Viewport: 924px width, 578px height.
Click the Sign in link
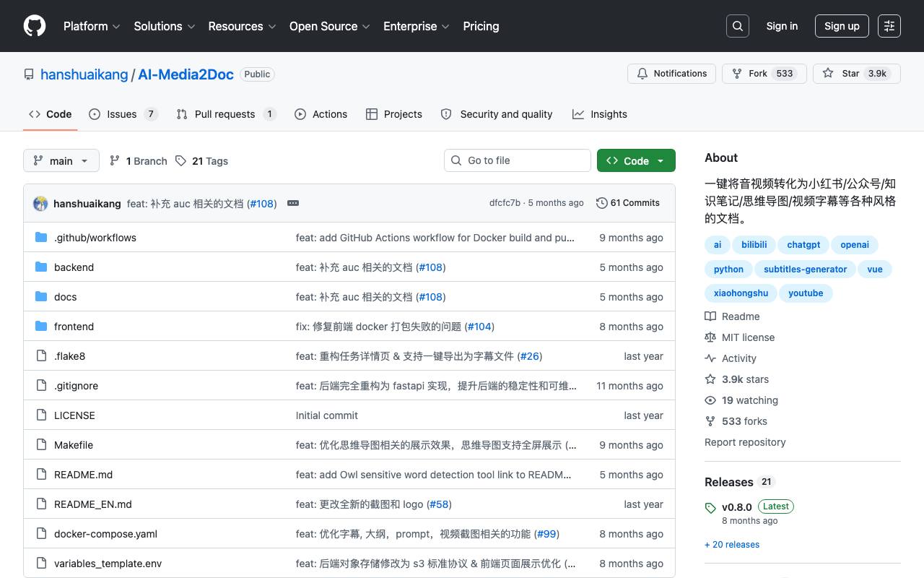click(x=782, y=26)
